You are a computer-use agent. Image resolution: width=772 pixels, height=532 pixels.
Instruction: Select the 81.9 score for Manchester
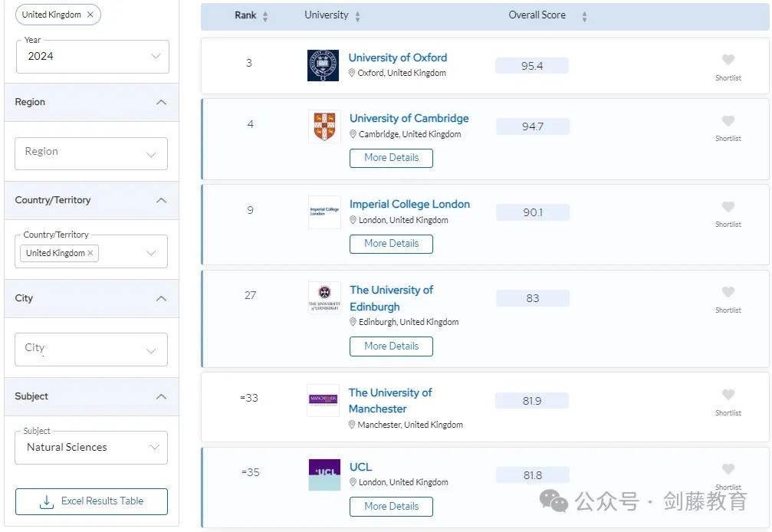coord(532,401)
